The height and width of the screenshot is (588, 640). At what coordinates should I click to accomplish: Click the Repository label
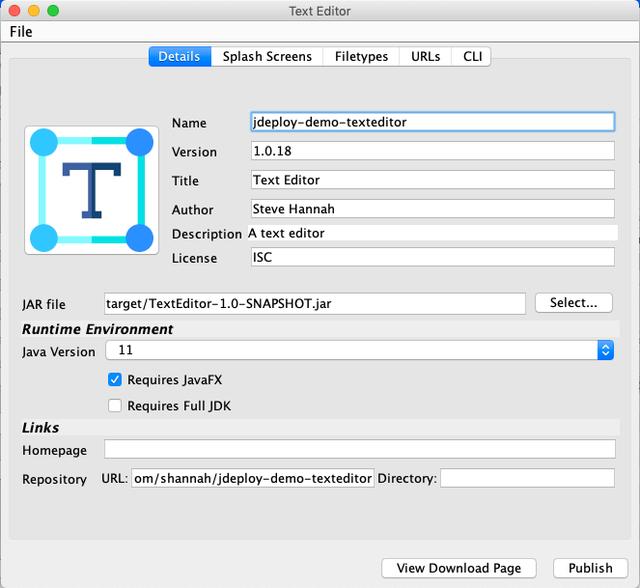click(54, 479)
